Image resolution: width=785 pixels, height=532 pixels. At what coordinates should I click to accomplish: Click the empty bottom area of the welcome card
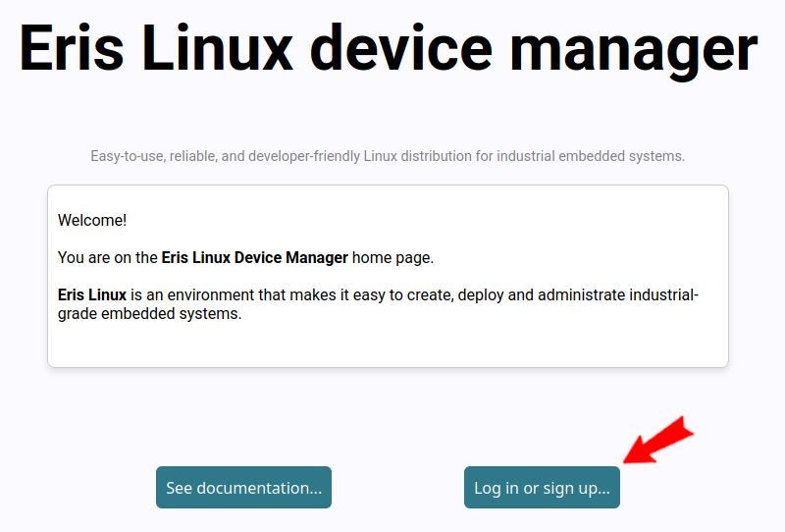[388, 347]
